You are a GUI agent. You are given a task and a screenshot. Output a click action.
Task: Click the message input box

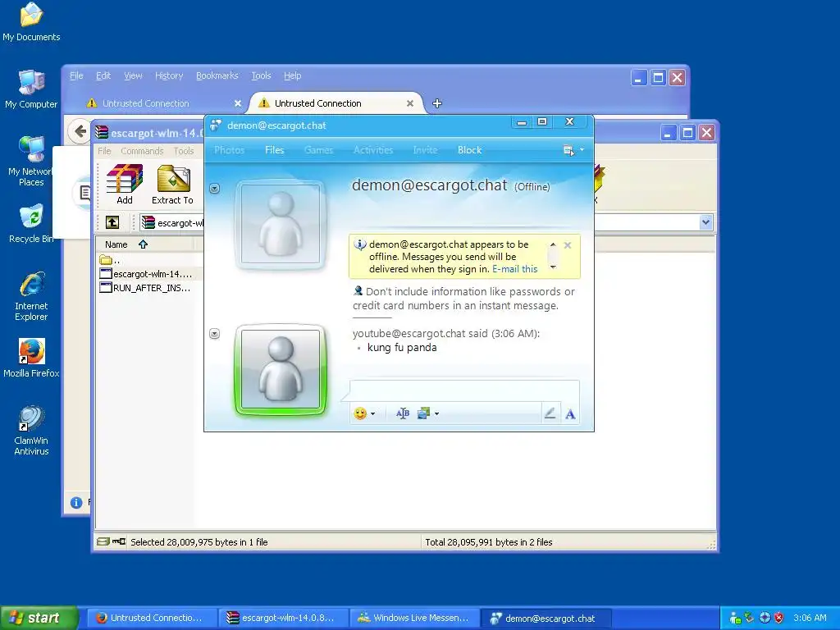464,391
